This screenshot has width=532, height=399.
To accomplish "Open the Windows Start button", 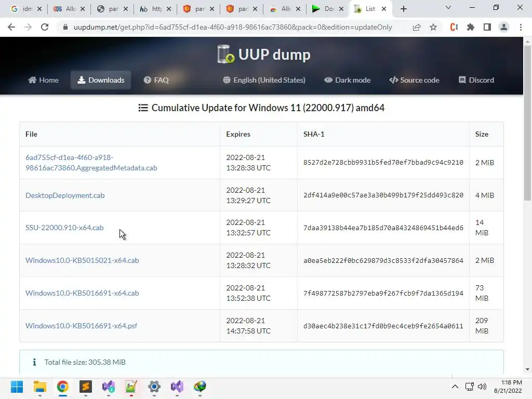I will pos(17,387).
